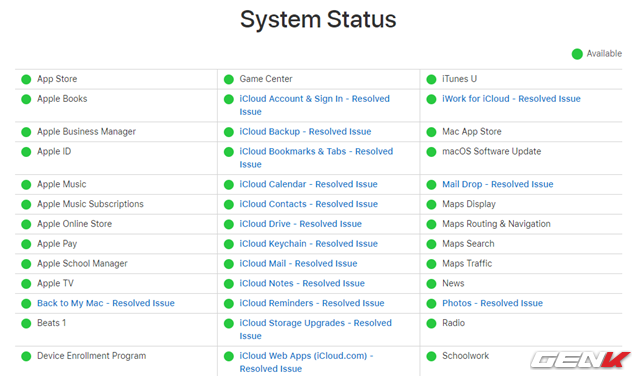Click the green dot beside iCloud Mail
This screenshot has width=640, height=376.
[229, 264]
